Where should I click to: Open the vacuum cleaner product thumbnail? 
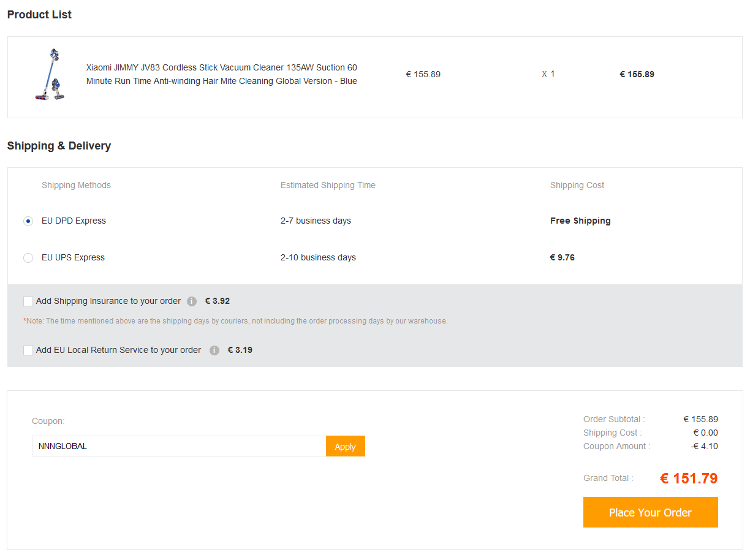click(x=50, y=75)
